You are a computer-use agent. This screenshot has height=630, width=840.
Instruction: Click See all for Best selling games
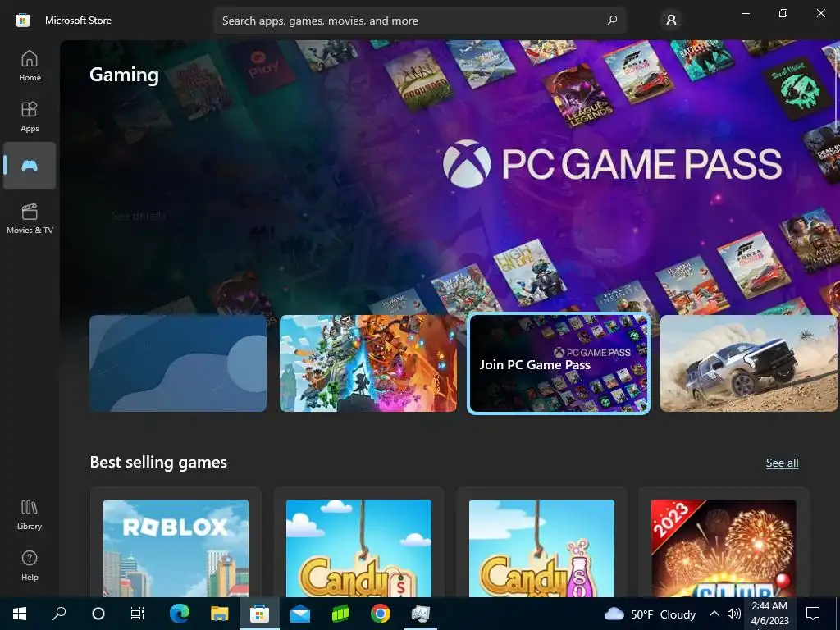click(x=782, y=463)
